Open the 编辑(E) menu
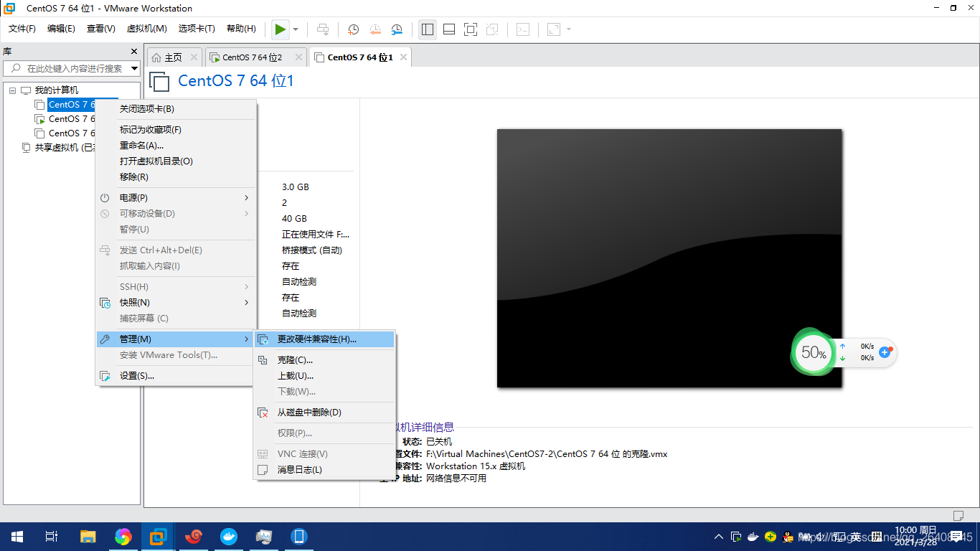The height and width of the screenshot is (551, 980). coord(61,29)
